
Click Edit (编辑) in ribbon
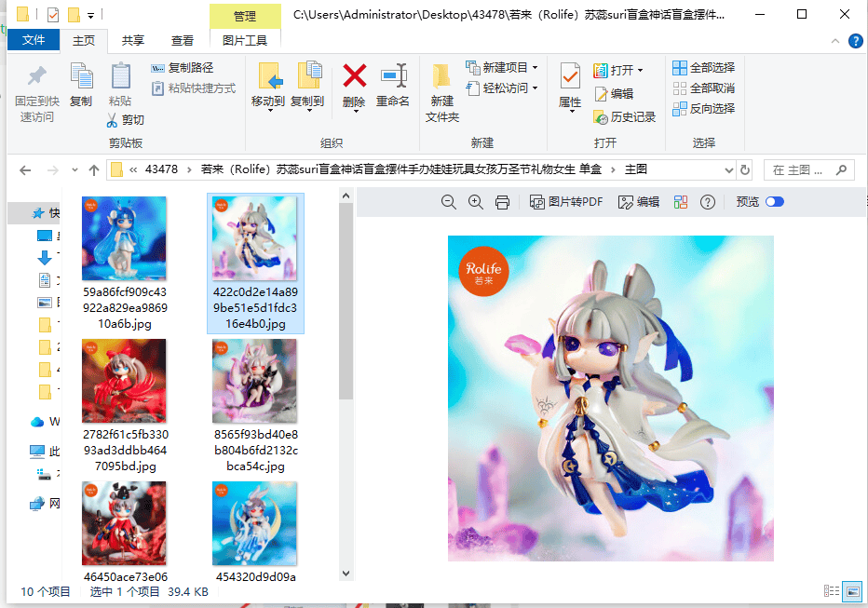click(614, 94)
